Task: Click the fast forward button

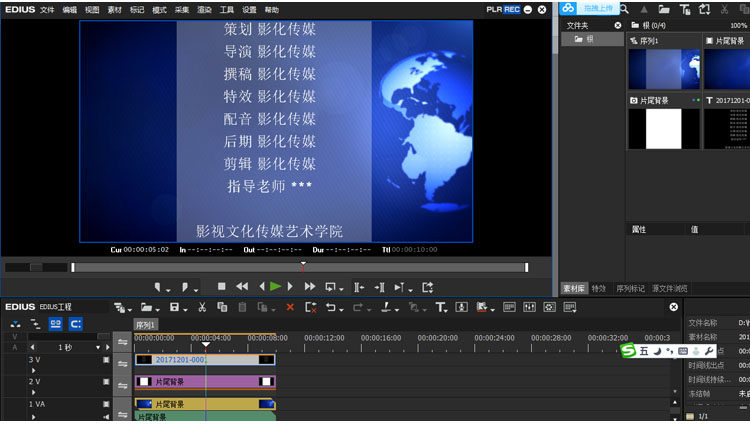Action: (309, 286)
